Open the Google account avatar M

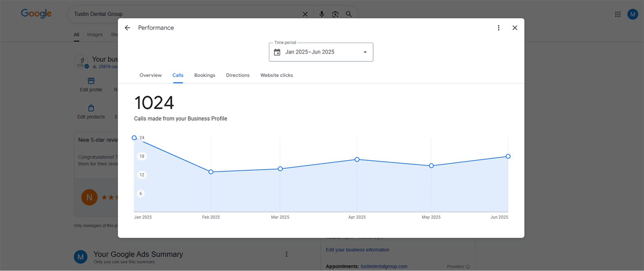(x=633, y=14)
